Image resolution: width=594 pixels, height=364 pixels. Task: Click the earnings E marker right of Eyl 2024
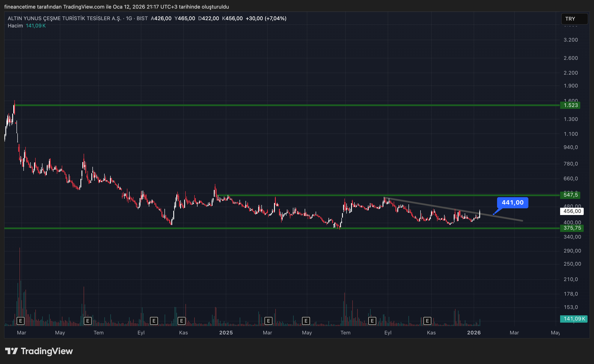[x=154, y=321]
